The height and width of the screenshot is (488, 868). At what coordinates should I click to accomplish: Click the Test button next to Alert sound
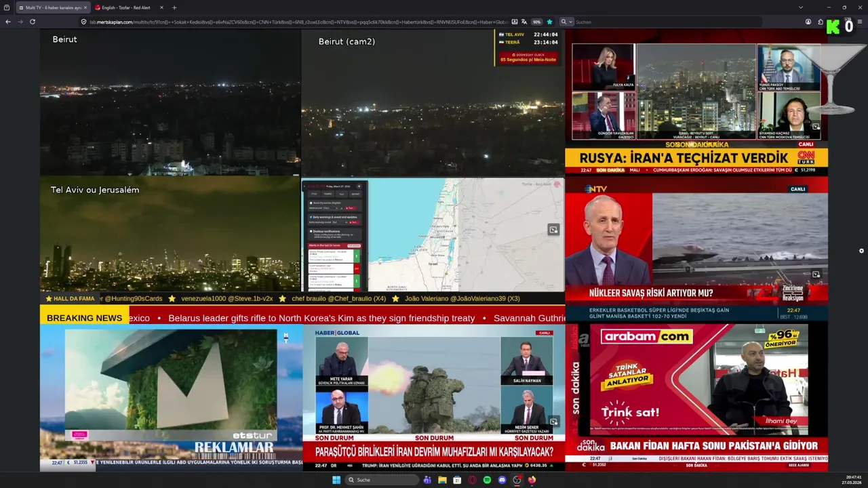click(351, 208)
